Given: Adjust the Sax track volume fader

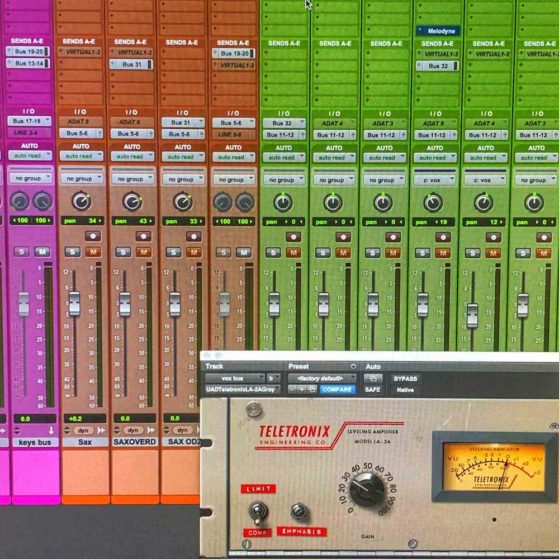Looking at the screenshot, I should (x=75, y=304).
